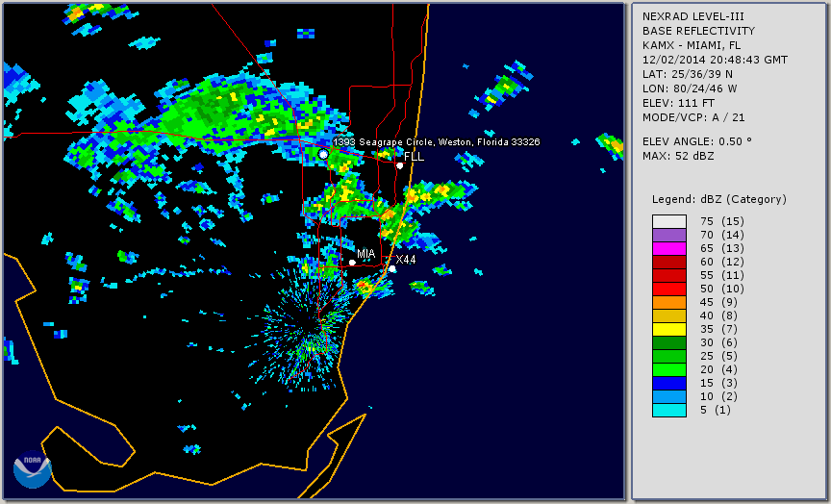
Task: Click the 60 dBZ legend swatch
Action: (669, 262)
